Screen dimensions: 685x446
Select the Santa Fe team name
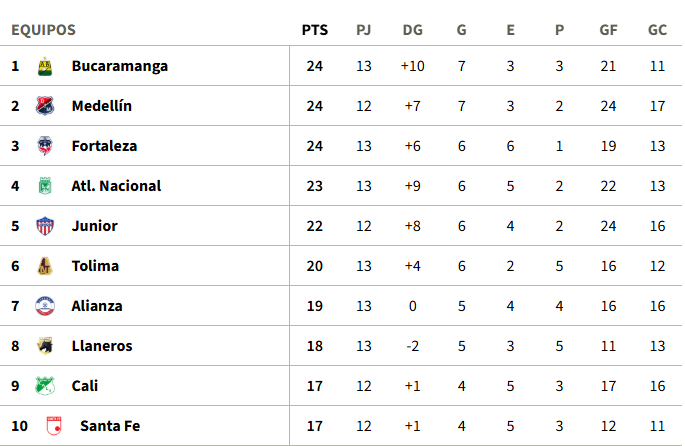click(110, 426)
